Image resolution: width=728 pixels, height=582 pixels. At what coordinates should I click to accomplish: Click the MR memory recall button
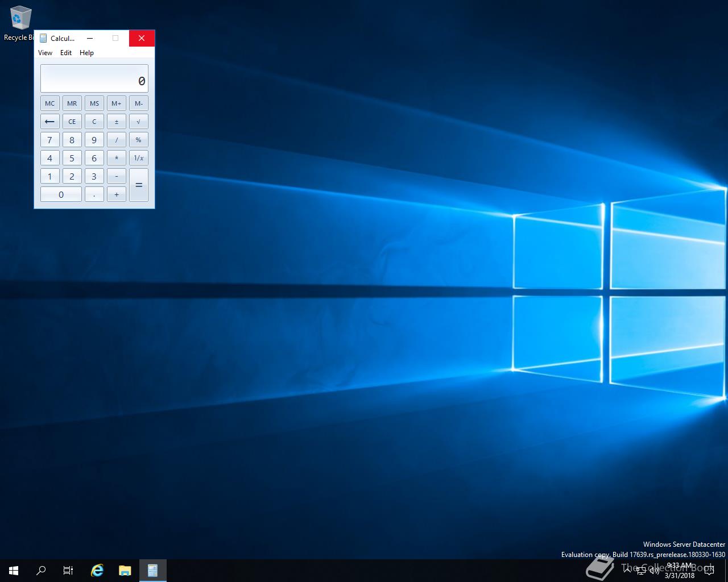[x=72, y=103]
